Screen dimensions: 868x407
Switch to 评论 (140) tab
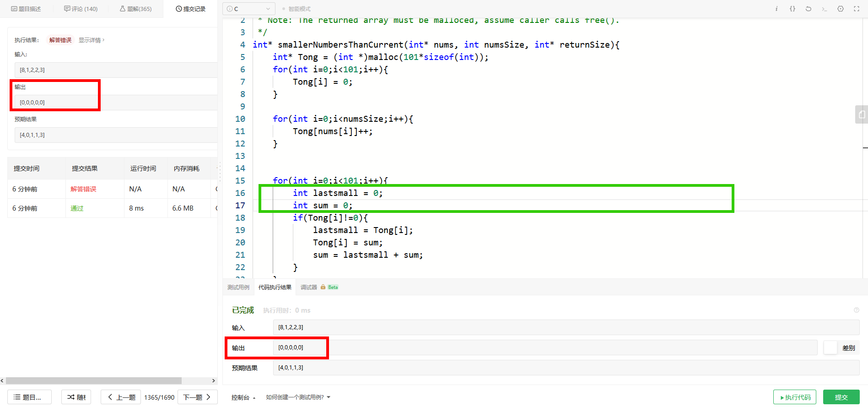81,9
